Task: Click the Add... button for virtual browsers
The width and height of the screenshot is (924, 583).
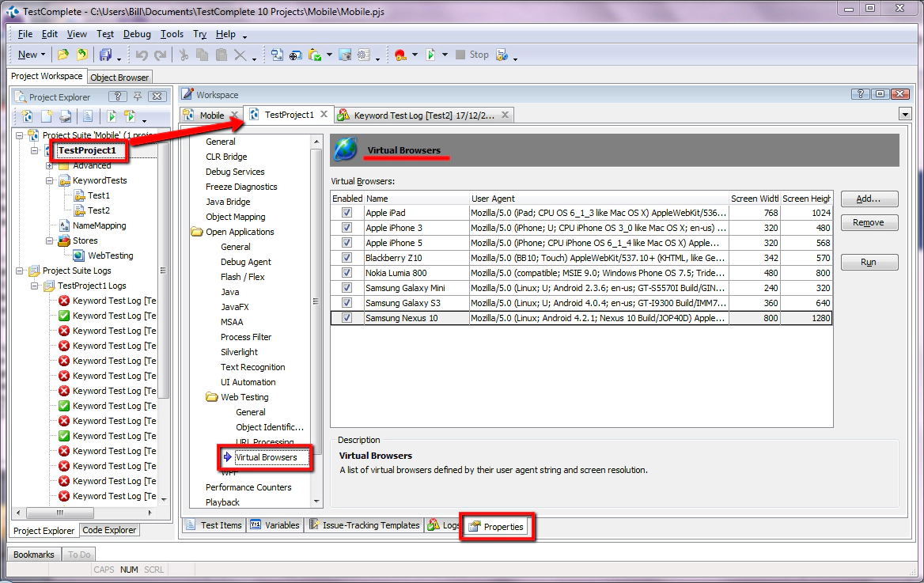Action: [869, 199]
